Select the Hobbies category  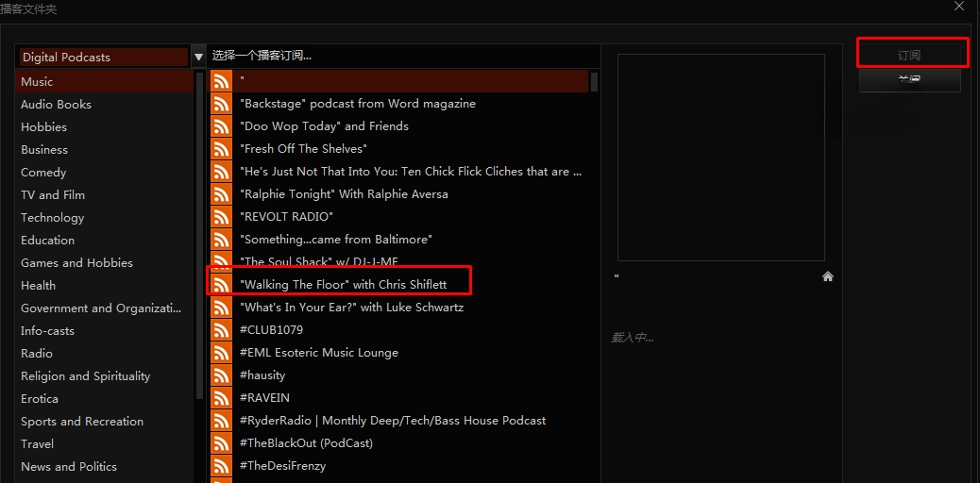(x=105, y=126)
